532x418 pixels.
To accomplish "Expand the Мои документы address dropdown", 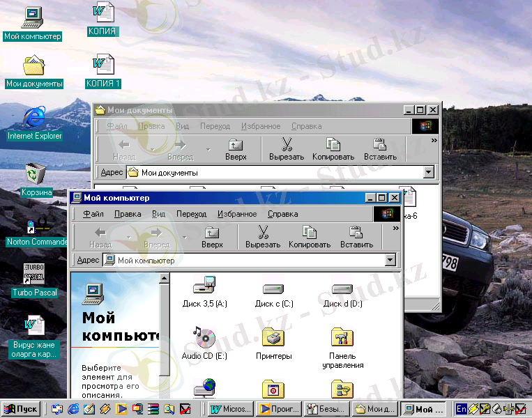I will click(x=429, y=172).
